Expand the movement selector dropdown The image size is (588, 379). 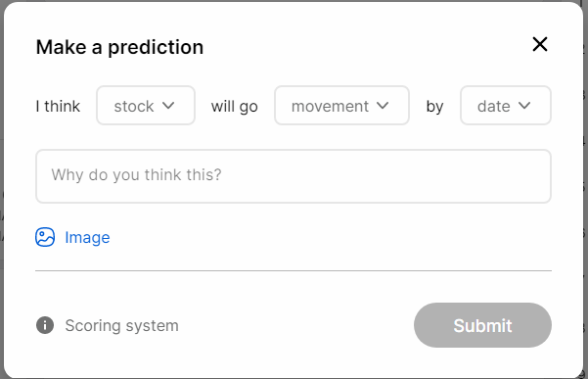pyautogui.click(x=341, y=106)
